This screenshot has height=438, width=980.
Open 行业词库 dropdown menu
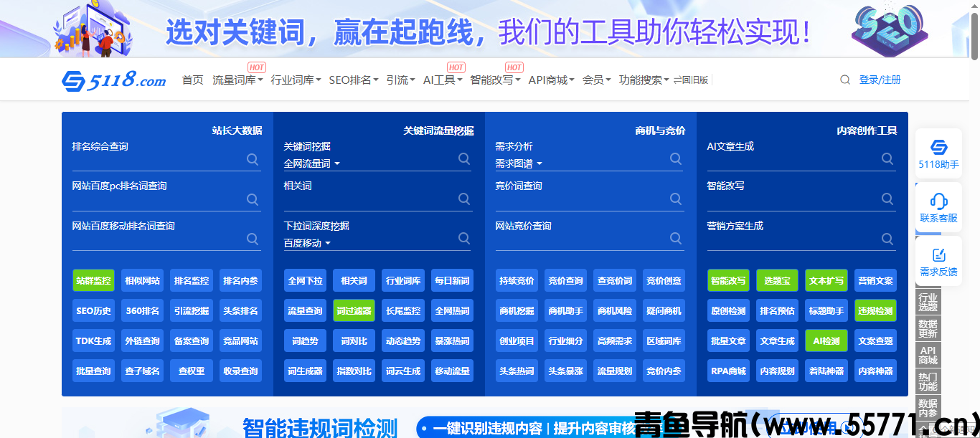tap(296, 80)
